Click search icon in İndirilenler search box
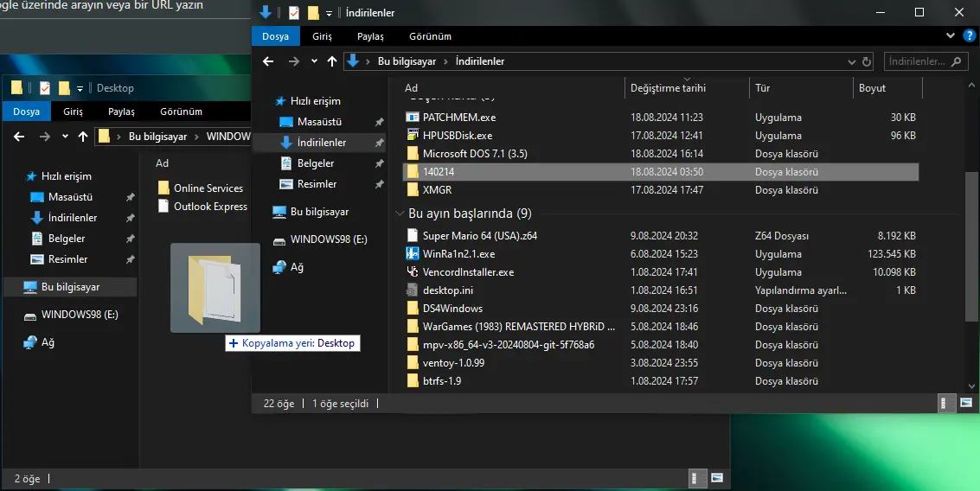980x491 pixels. 956,61
